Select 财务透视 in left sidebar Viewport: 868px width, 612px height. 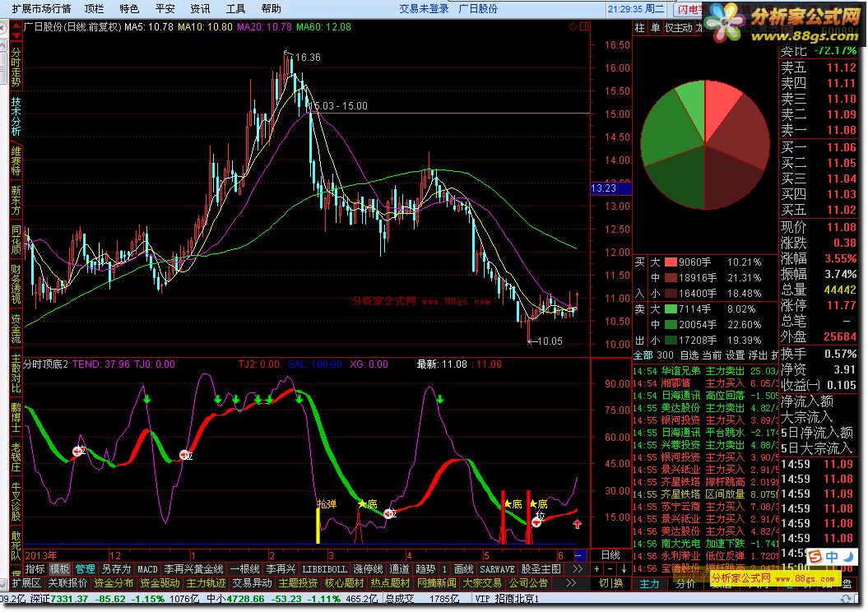point(16,285)
